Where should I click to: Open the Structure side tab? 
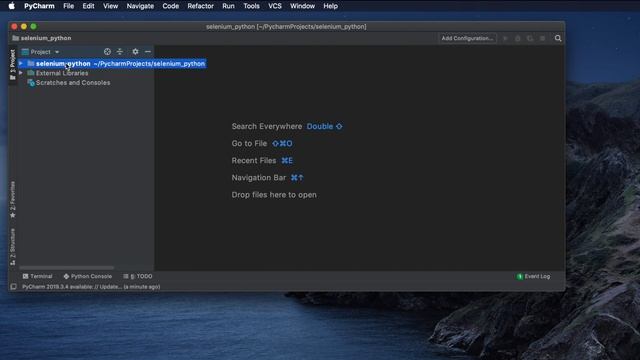pyautogui.click(x=13, y=247)
